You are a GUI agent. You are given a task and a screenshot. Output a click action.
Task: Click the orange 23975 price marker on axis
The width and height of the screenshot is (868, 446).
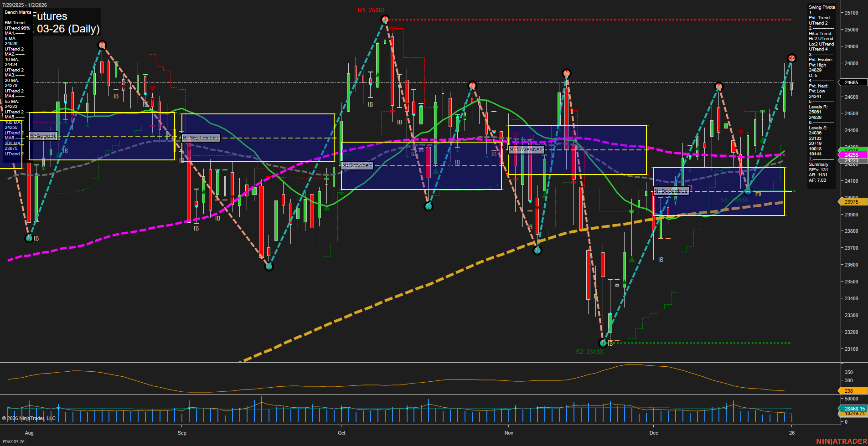(851, 201)
